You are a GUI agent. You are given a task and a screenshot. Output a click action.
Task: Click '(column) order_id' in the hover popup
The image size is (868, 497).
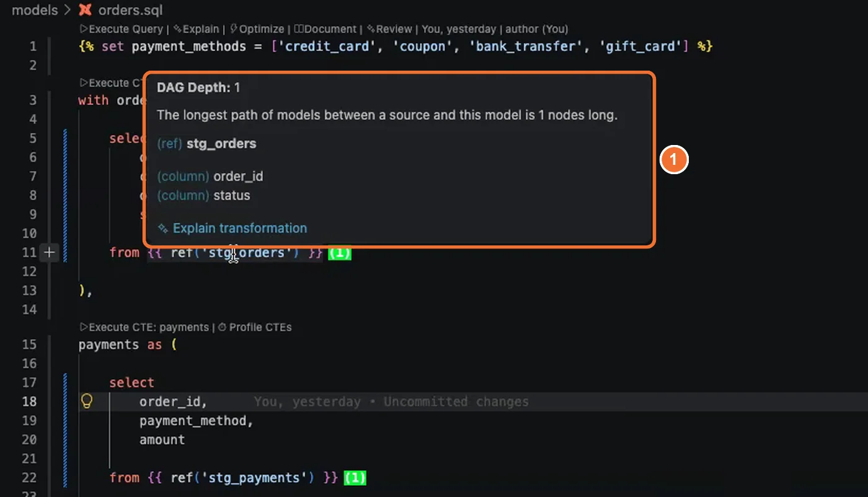tap(210, 177)
